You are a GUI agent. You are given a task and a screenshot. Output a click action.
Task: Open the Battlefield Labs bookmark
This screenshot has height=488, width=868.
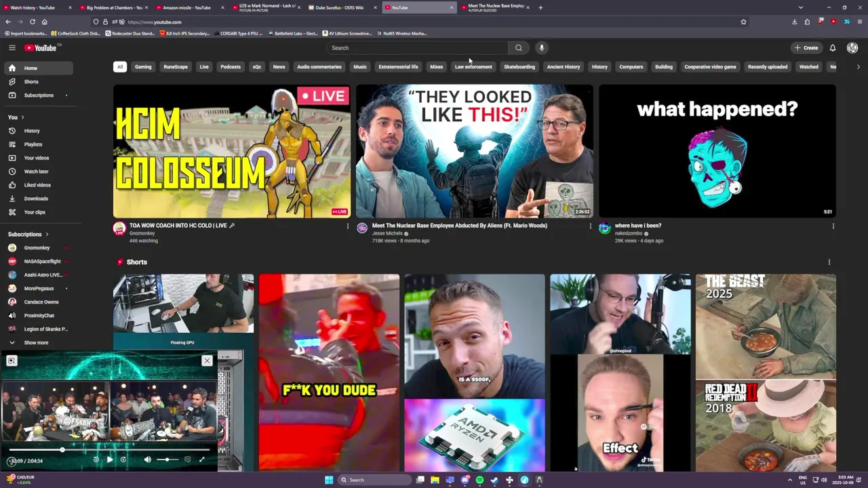[x=293, y=33]
